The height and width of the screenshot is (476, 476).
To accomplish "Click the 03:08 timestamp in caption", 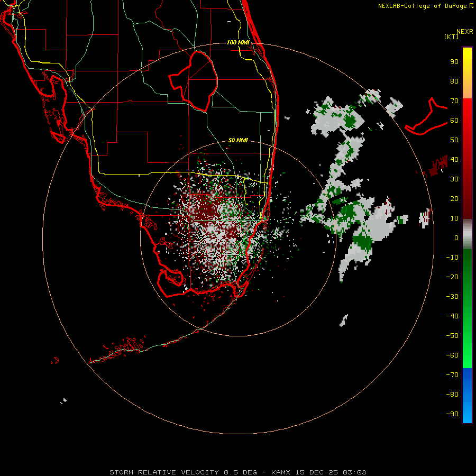I will pos(354,472).
